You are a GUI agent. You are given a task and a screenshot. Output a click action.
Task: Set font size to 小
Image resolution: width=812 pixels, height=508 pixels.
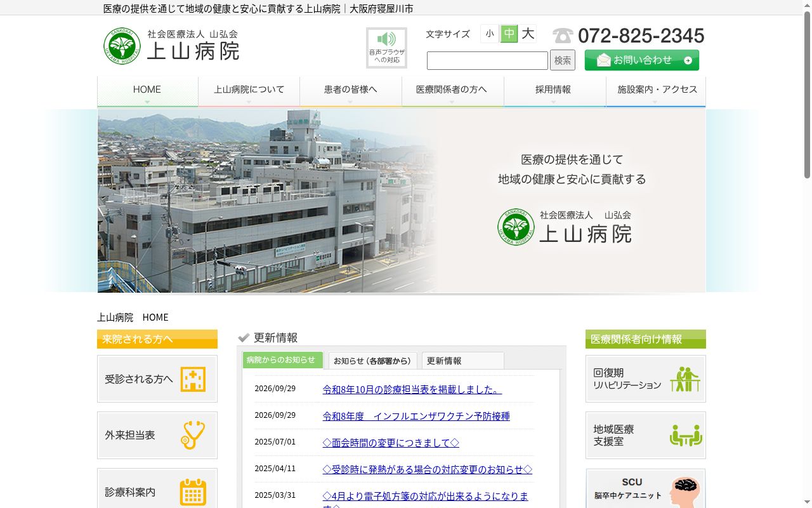tap(490, 34)
